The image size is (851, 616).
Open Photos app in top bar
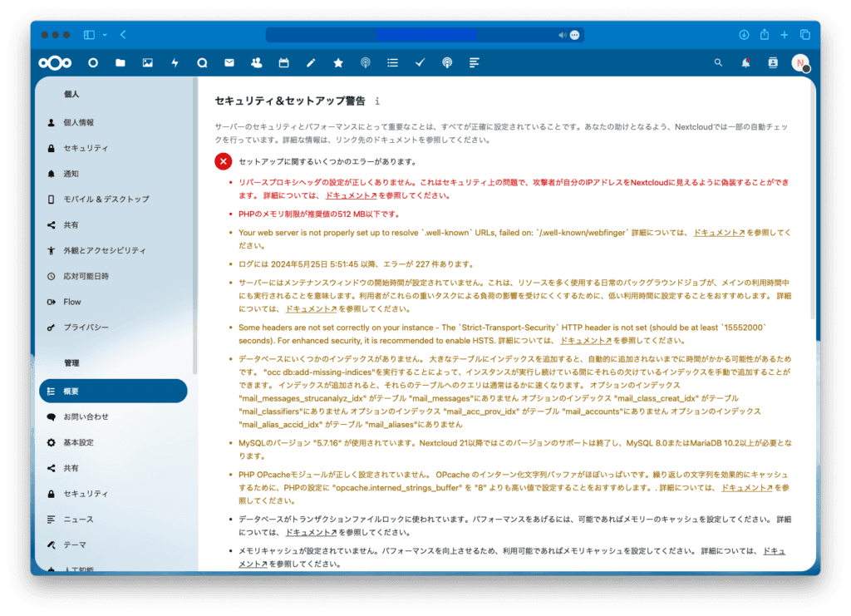coord(147,62)
